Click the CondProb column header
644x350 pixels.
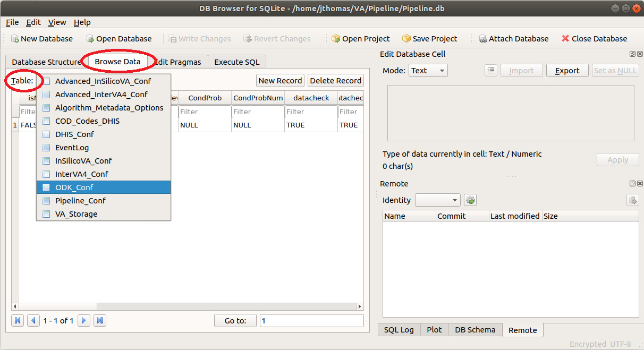(205, 98)
